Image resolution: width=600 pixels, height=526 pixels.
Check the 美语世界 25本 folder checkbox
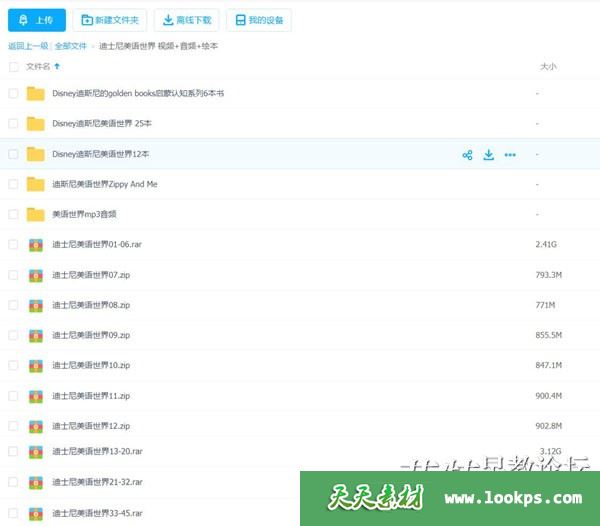[x=13, y=124]
